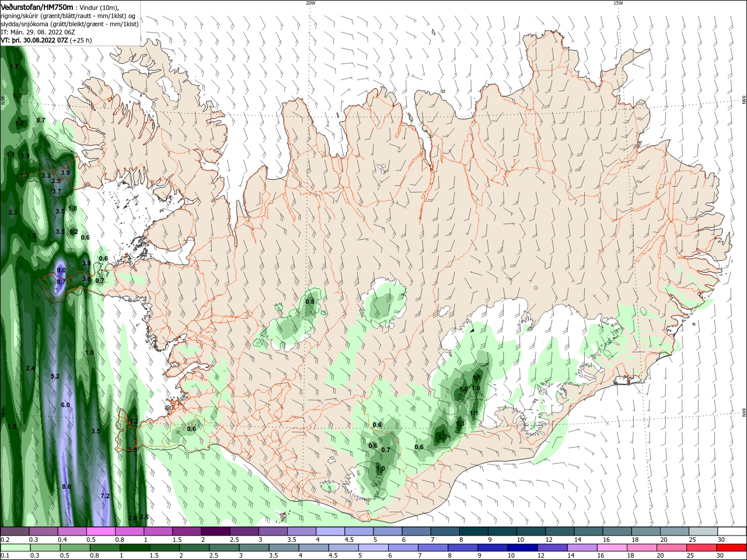The width and height of the screenshot is (747, 560).
Task: Click the 0.8 value over the western glacier
Action: 310,302
